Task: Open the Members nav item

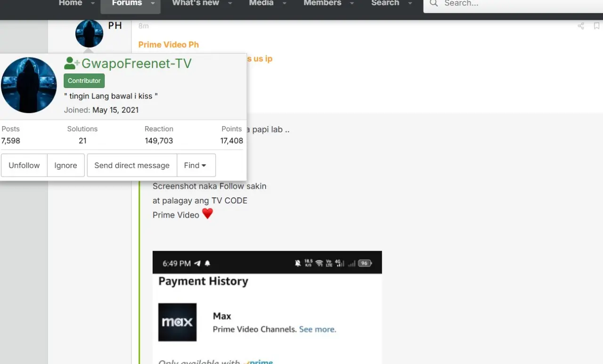Action: point(323,3)
